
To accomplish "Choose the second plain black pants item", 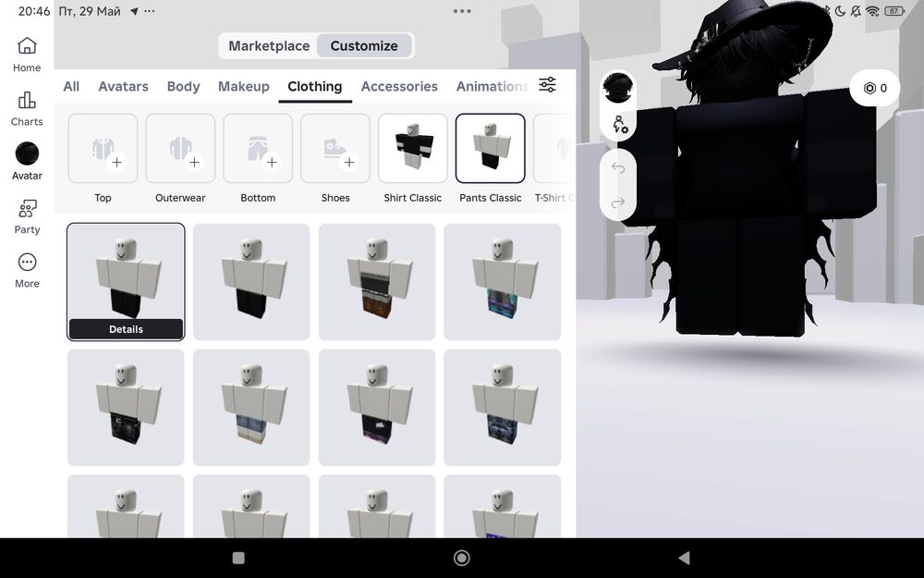I will point(251,282).
